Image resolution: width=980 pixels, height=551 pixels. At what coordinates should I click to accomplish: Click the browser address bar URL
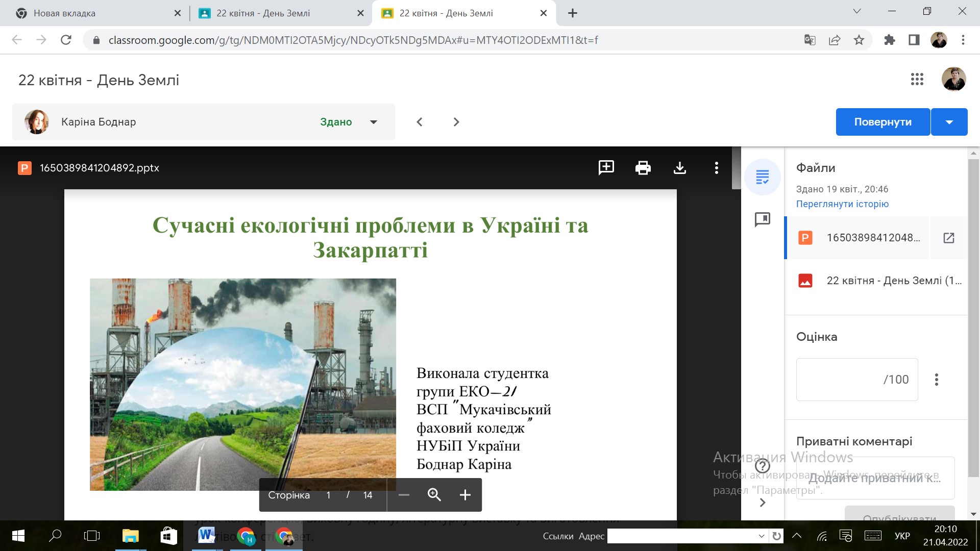[x=353, y=40]
